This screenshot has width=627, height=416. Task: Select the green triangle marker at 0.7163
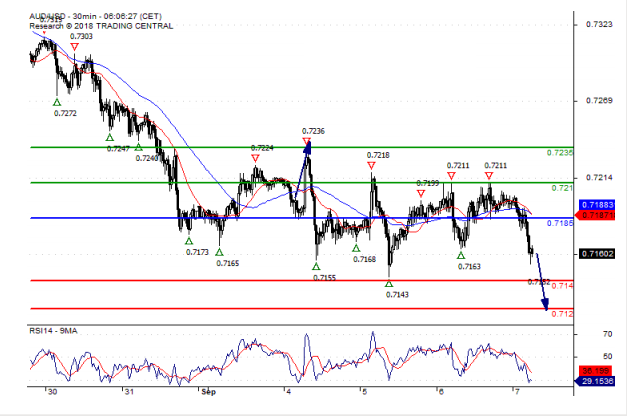pyautogui.click(x=462, y=255)
